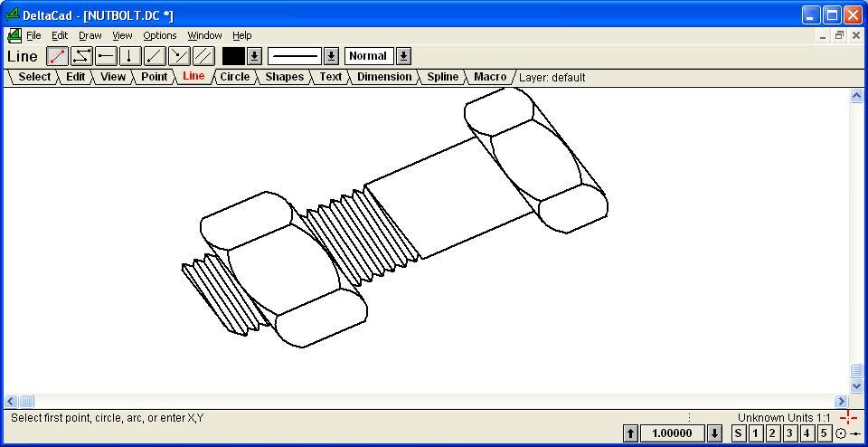Select the connected polyline tool
Screen dimensions: 868x447
click(x=81, y=56)
